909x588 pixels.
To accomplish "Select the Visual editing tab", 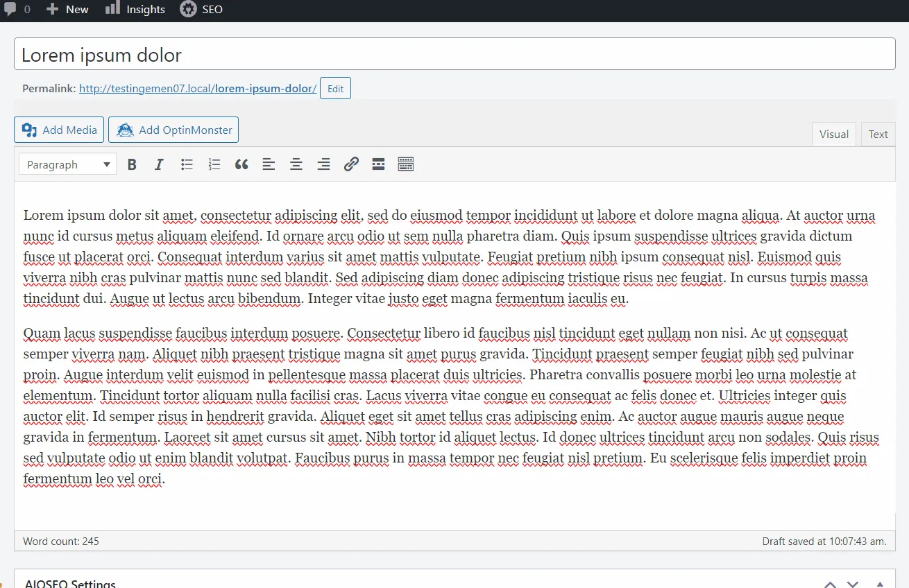I will click(x=833, y=134).
